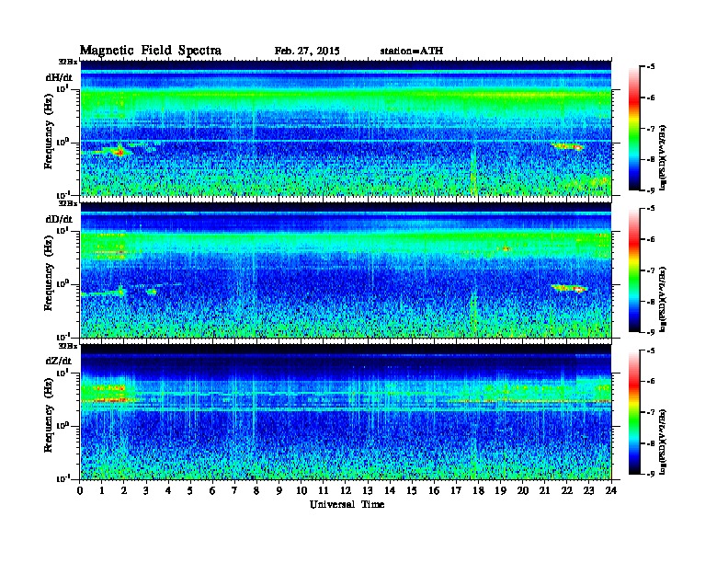Image resolution: width=728 pixels, height=563 pixels.
Task: Click hour tick label "20" on time axis
Action: click(x=523, y=490)
